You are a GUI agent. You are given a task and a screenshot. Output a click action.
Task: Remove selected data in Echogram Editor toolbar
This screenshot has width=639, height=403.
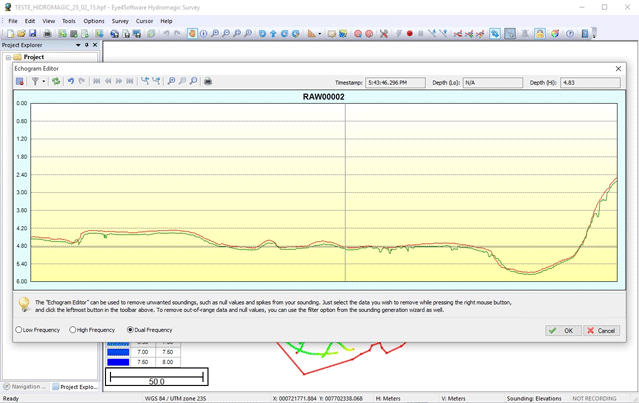click(x=20, y=81)
